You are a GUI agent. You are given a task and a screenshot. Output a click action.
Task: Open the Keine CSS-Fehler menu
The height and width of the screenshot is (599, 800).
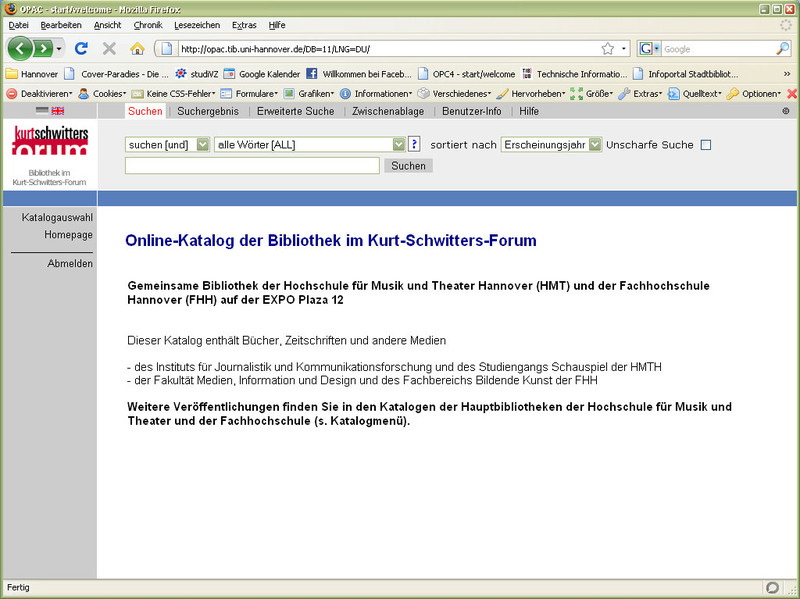pyautogui.click(x=173, y=93)
